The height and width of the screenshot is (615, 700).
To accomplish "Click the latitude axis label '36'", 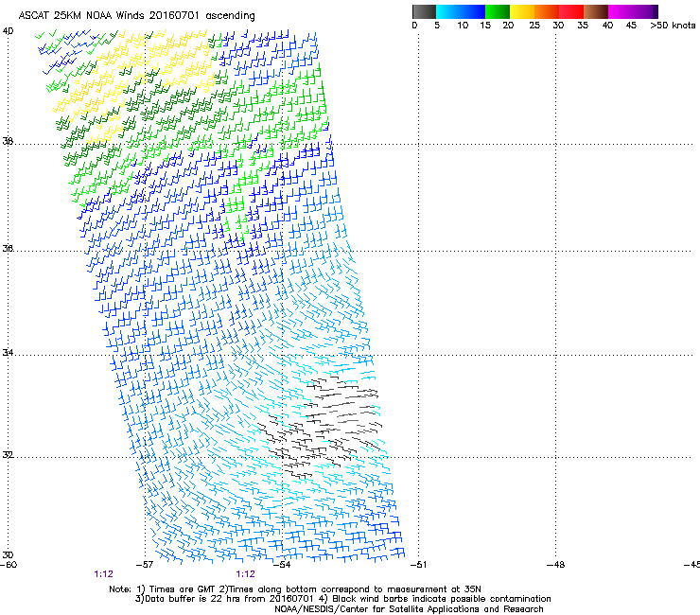I will pyautogui.click(x=8, y=248).
